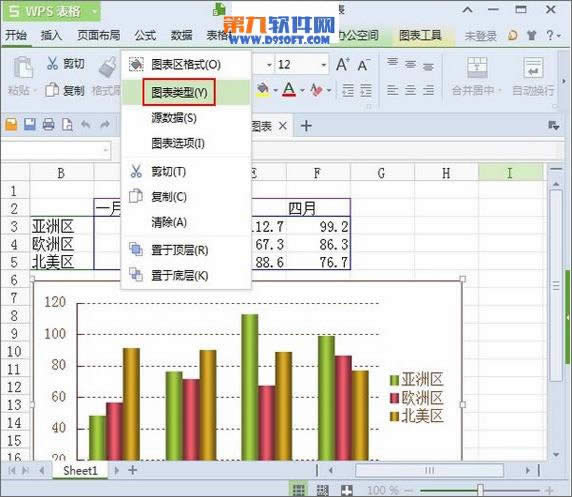The width and height of the screenshot is (572, 497).
Task: Click the Auto Wrap (自动换行) icon
Action: [x=533, y=68]
